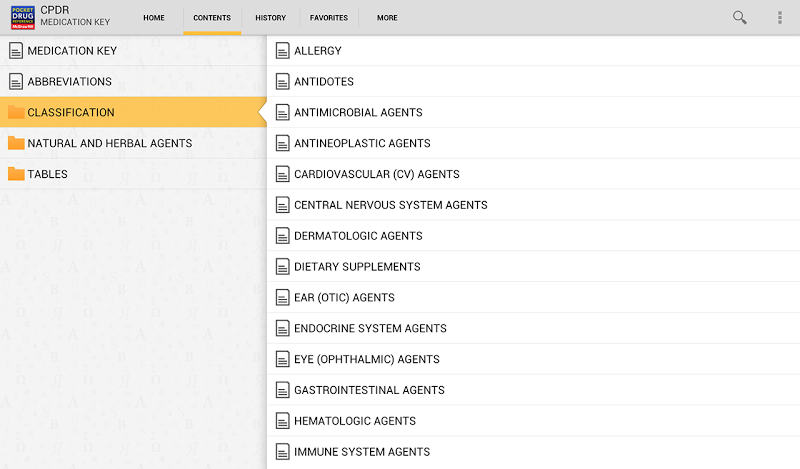Select Immune System Agents item

click(361, 452)
